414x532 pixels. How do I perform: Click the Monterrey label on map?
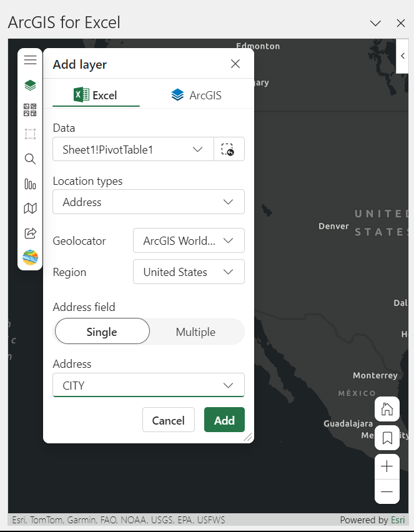(375, 376)
